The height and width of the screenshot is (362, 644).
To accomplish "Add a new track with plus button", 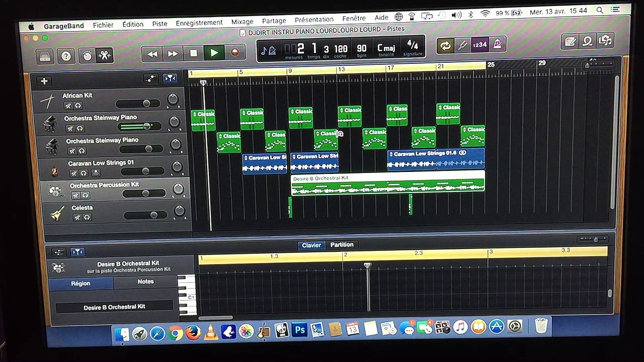I will tap(44, 81).
